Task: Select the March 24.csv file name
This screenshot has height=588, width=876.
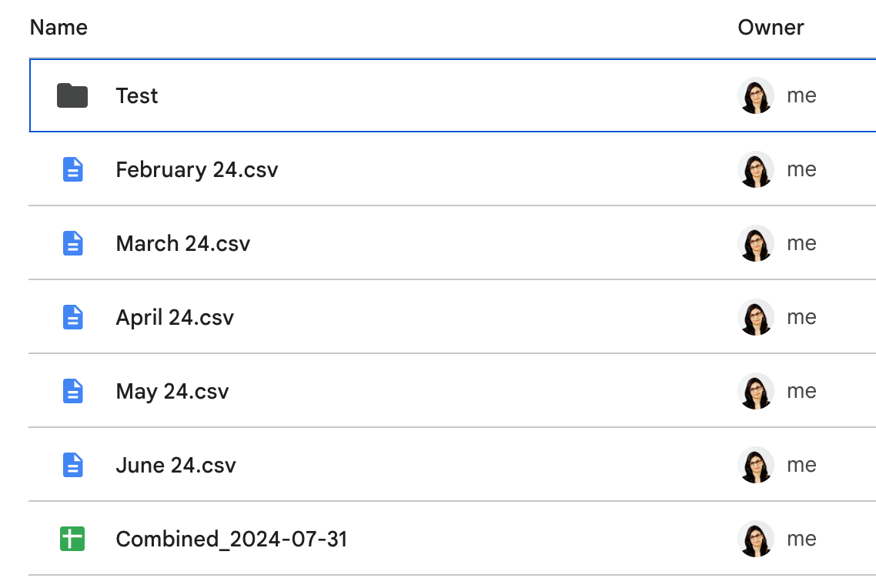Action: pos(182,243)
